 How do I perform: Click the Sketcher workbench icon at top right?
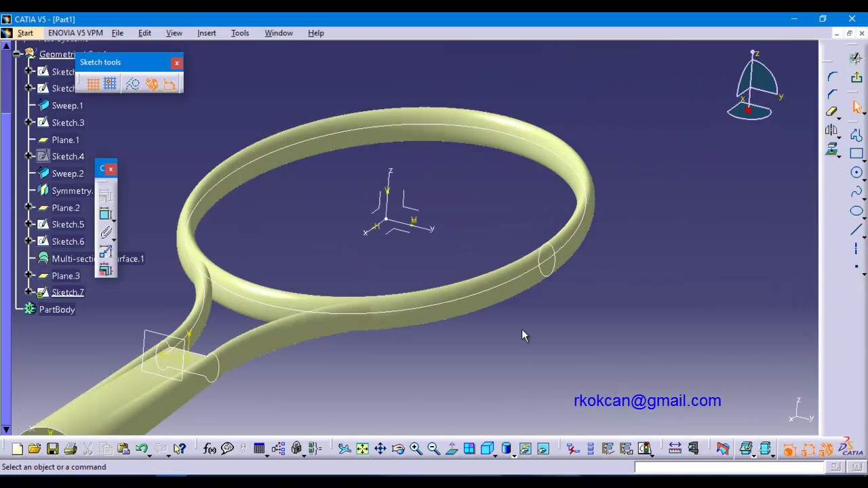pyautogui.click(x=856, y=59)
